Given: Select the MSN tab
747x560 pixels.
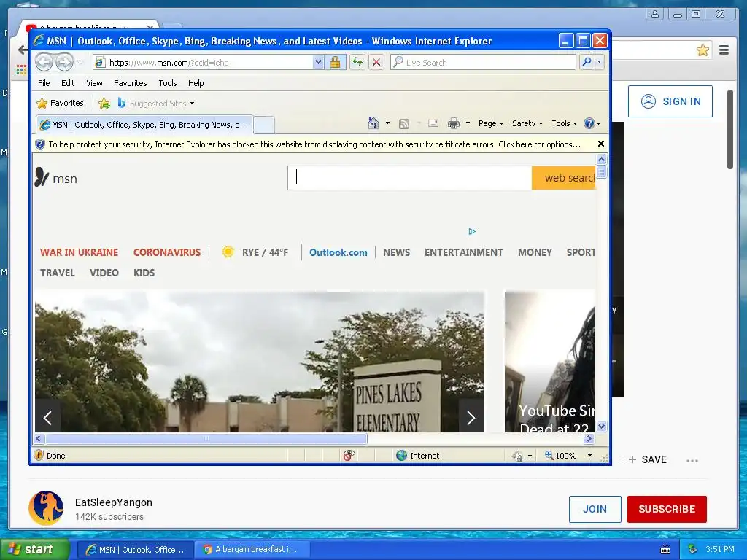Looking at the screenshot, I should point(144,125).
